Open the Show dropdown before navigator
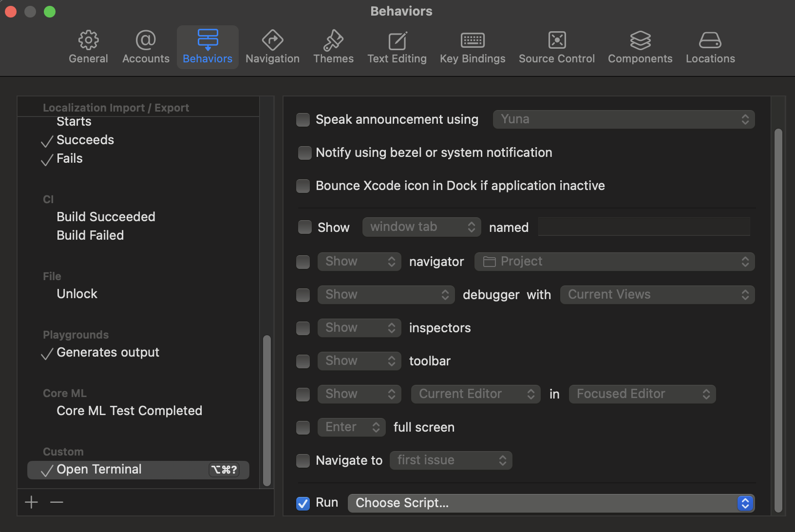The width and height of the screenshot is (795, 532). pyautogui.click(x=359, y=262)
